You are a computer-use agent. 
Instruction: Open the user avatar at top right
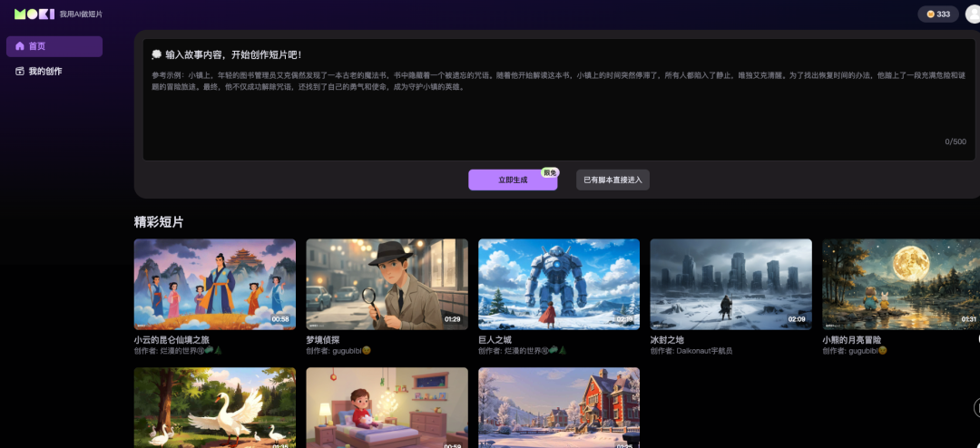pos(973,14)
